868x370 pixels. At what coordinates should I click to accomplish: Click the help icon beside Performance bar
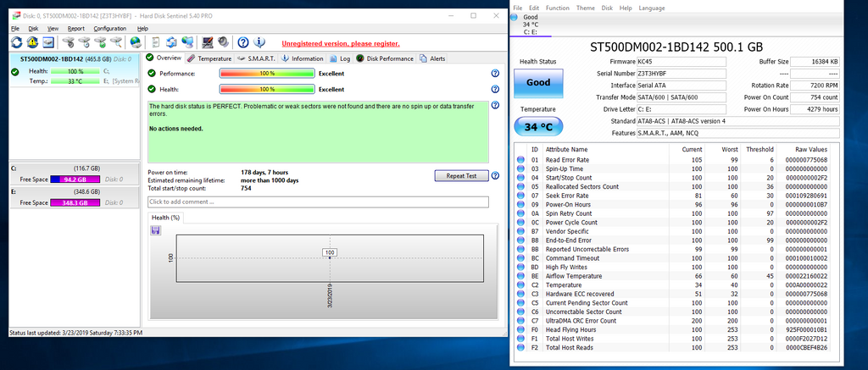point(494,74)
